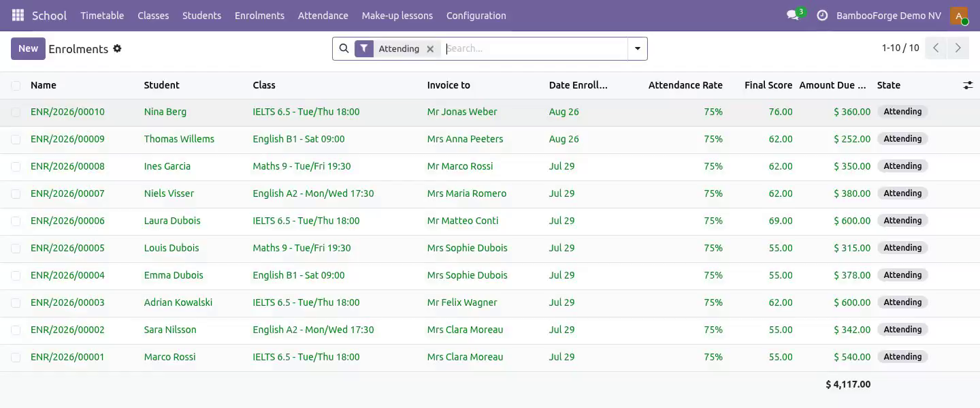980x408 pixels.
Task: Open the Configuration menu
Action: point(476,15)
